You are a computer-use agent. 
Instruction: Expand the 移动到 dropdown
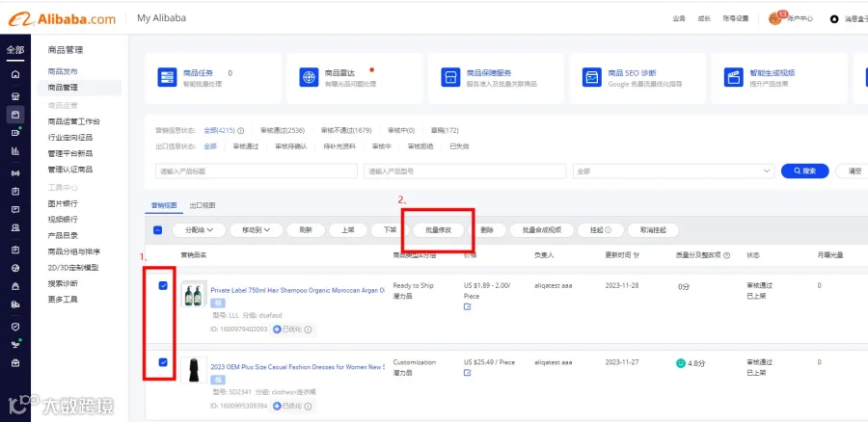point(256,230)
